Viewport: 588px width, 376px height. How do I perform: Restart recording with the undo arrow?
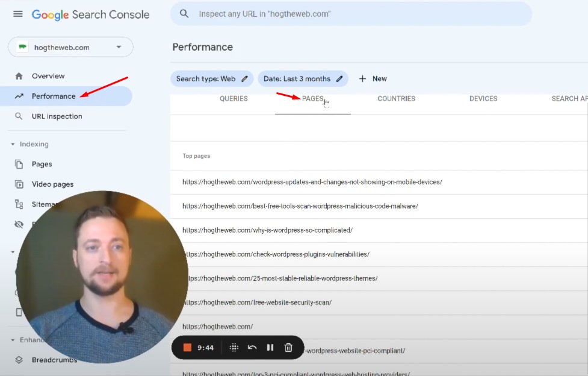click(252, 348)
